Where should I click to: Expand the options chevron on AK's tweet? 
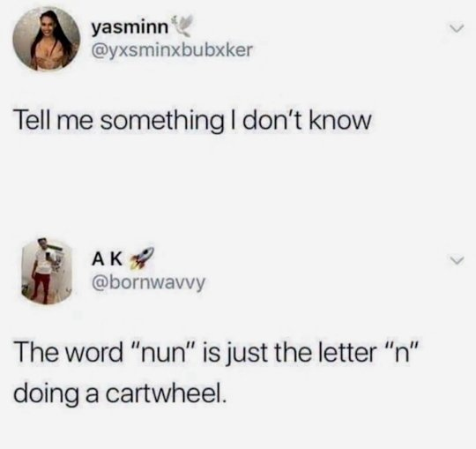(457, 260)
